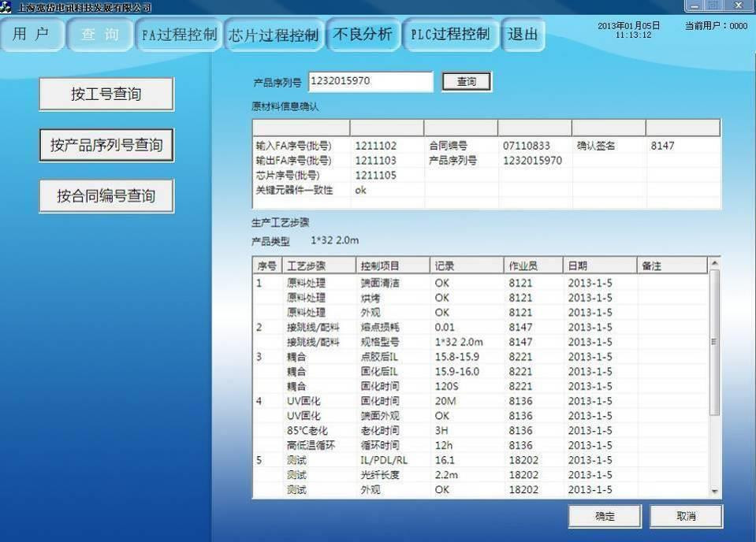Click the application icon in title bar
This screenshot has height=542, width=756.
(6, 6)
